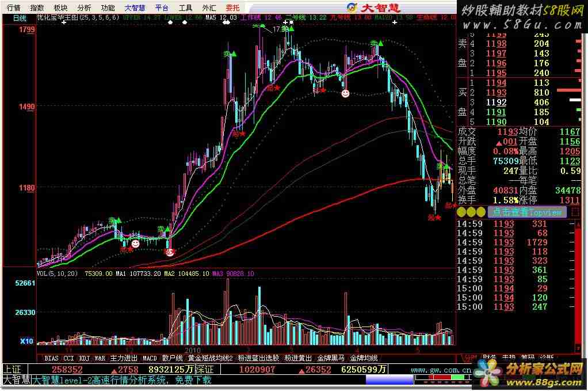
Task: Select the 金牌均线 indicator tab
Action: point(364,358)
